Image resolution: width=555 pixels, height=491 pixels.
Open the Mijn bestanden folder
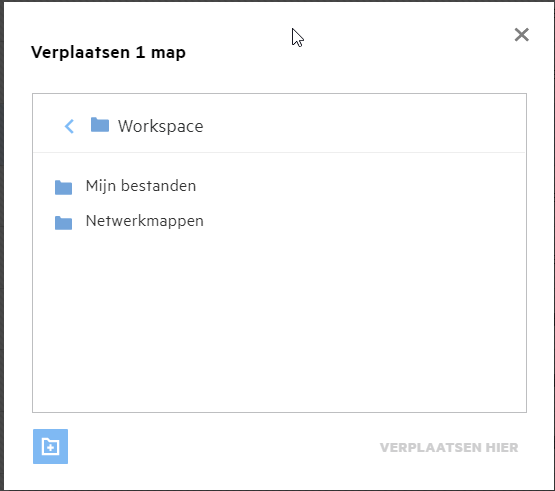click(x=141, y=186)
